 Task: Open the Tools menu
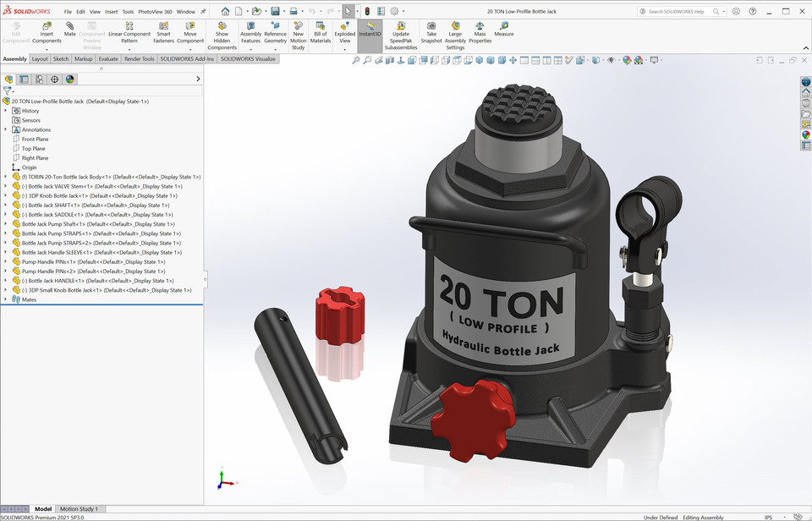[128, 12]
